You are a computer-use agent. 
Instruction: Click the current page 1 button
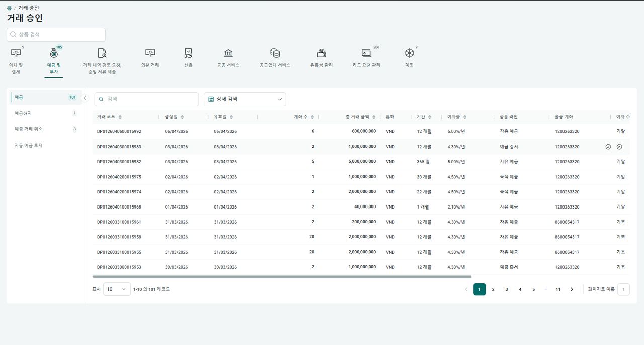coord(479,289)
